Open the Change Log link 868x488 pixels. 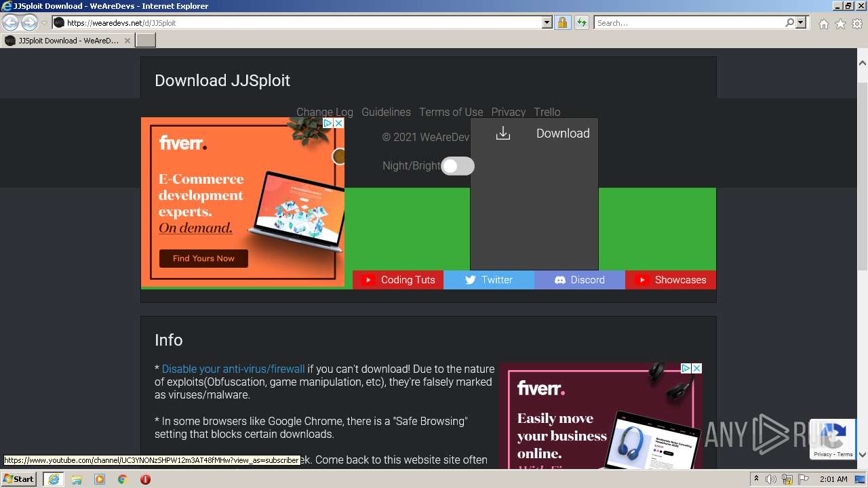click(x=325, y=112)
